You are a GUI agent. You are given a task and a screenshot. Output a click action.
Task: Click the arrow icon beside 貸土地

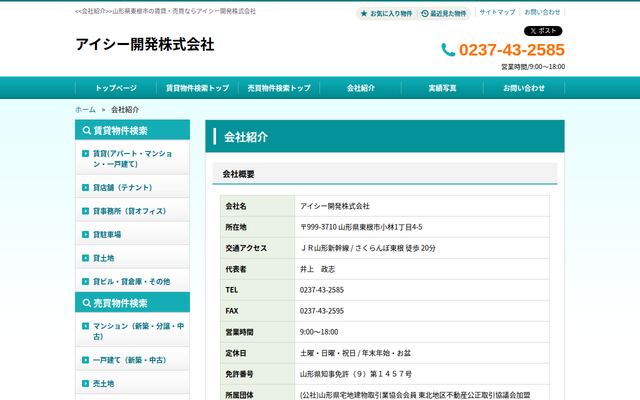tap(85, 258)
